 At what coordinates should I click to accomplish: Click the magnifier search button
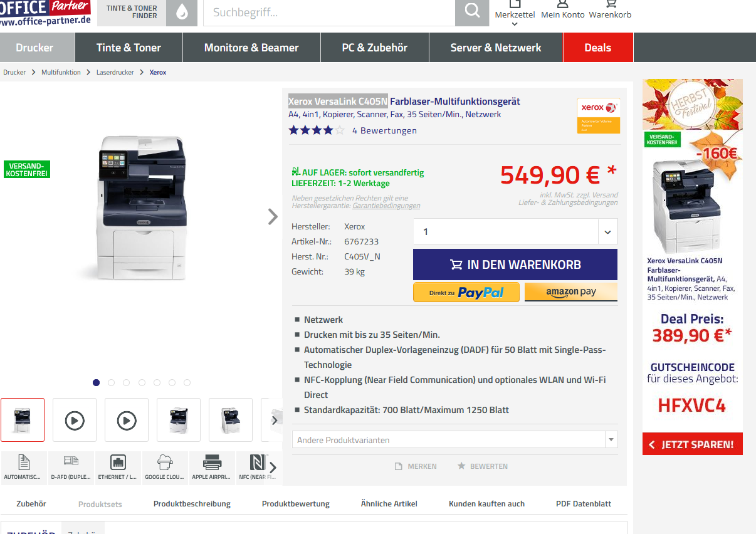471,12
